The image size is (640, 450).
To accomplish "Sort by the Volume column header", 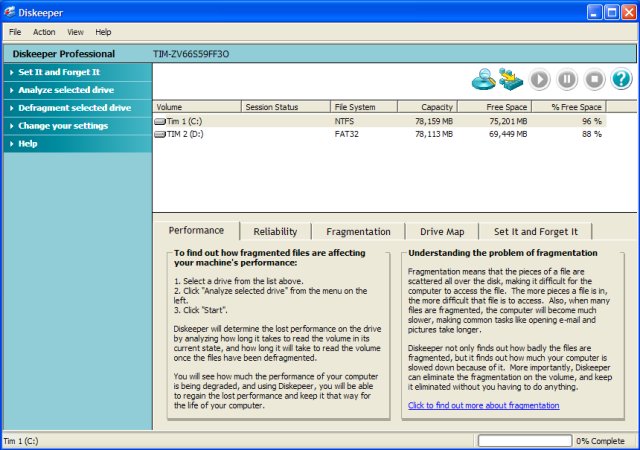I will [x=197, y=107].
